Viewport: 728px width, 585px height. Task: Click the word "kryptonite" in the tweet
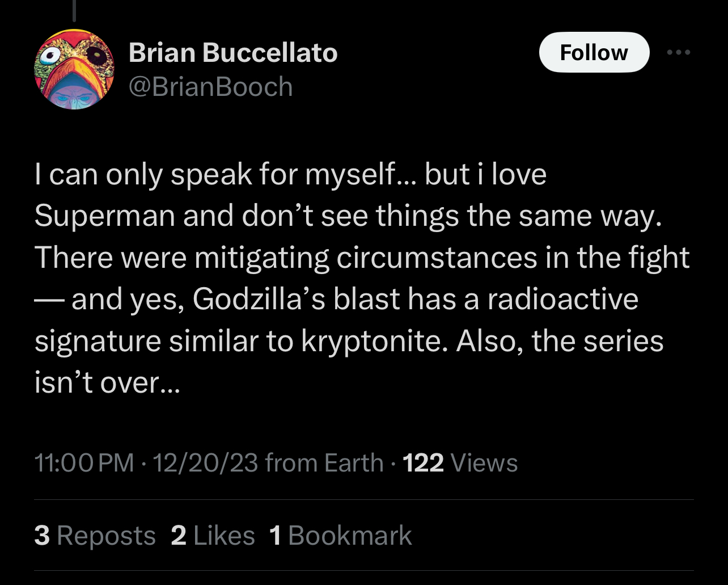point(370,342)
